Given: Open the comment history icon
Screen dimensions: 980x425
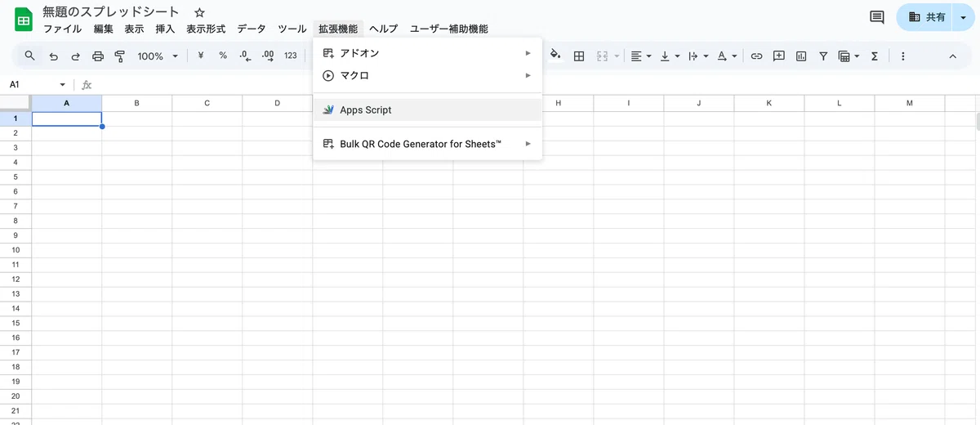Looking at the screenshot, I should 877,17.
